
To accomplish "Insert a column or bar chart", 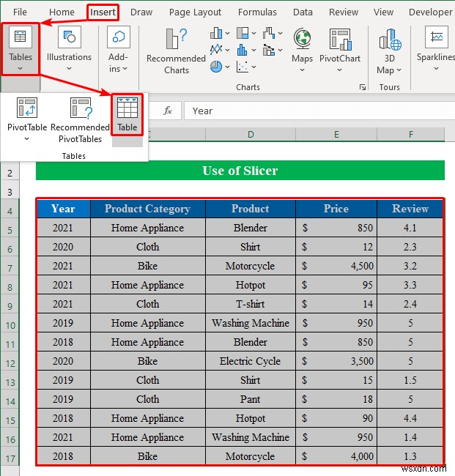I will pos(216,33).
